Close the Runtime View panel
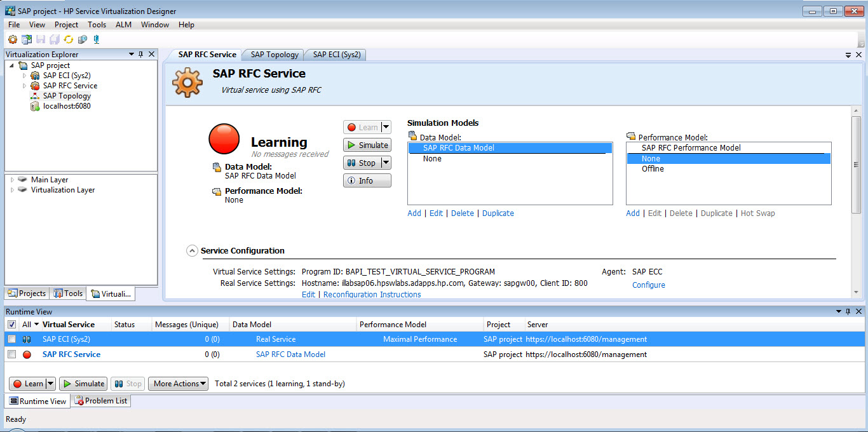868x432 pixels. 858,312
